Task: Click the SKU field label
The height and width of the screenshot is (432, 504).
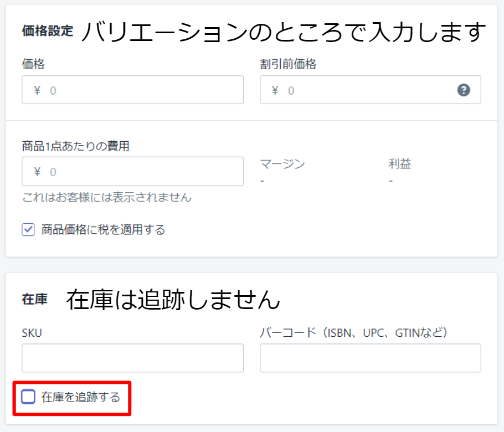Action: click(x=32, y=332)
